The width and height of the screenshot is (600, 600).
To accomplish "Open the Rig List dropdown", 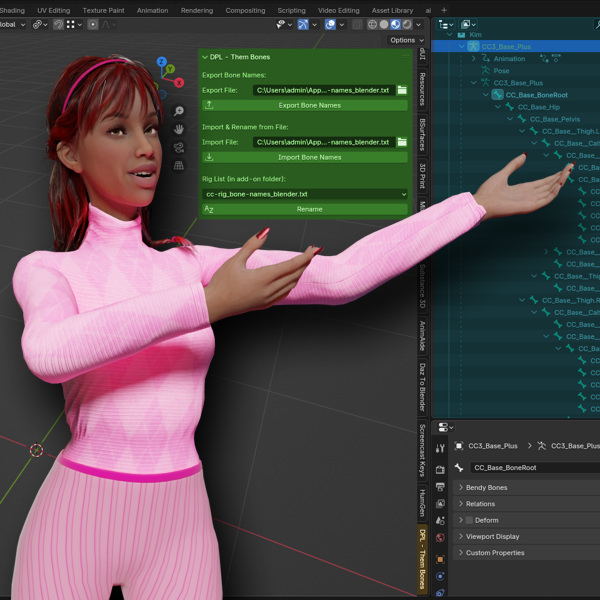I will 305,194.
